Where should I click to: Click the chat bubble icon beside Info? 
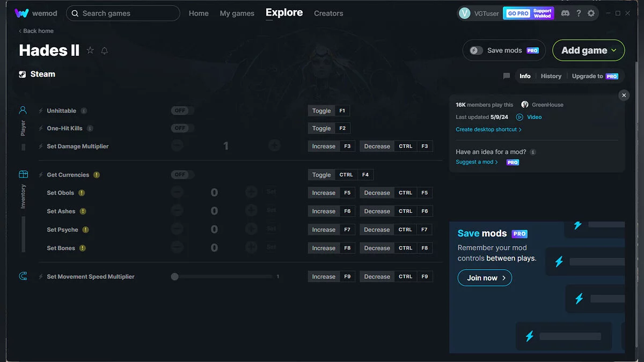(x=506, y=76)
